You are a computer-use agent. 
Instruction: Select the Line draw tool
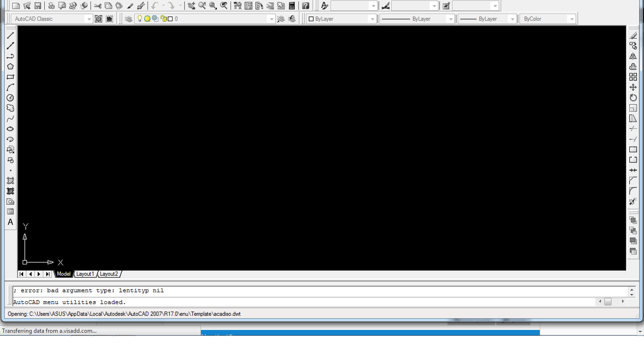[x=10, y=35]
